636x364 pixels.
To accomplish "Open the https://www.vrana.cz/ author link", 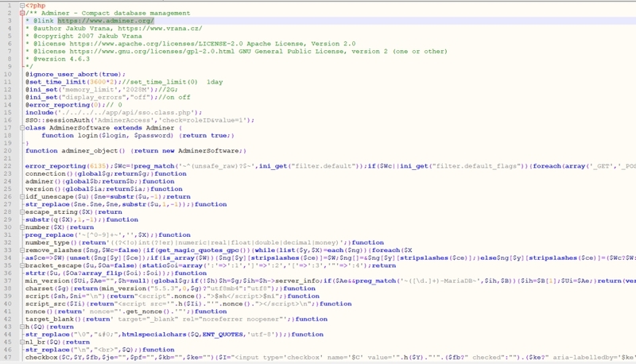I will coord(160,29).
